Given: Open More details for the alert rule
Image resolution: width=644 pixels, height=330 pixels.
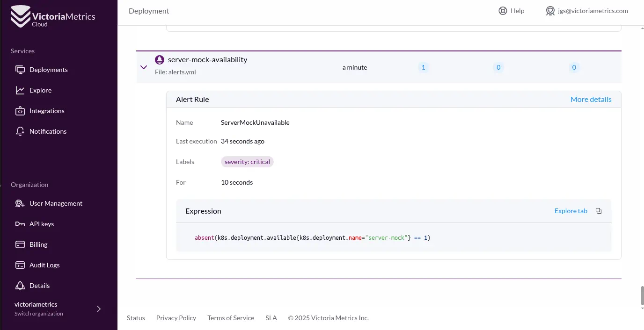Looking at the screenshot, I should (591, 99).
